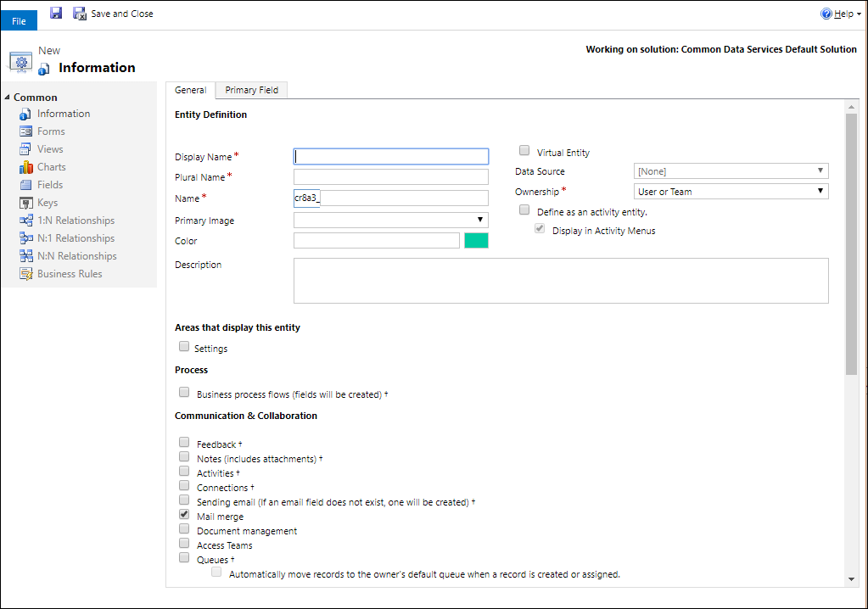Open the File menu
The height and width of the screenshot is (609, 868).
[19, 20]
